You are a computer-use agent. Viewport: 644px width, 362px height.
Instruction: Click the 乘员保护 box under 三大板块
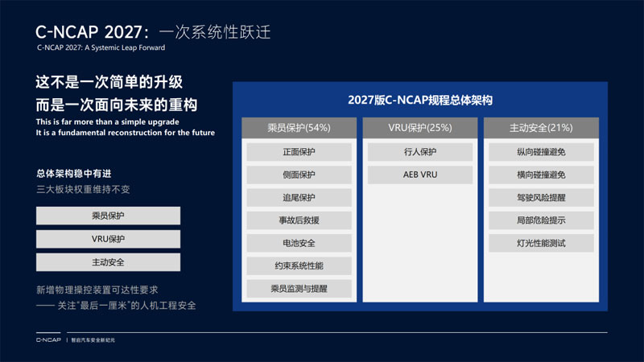[x=108, y=216]
